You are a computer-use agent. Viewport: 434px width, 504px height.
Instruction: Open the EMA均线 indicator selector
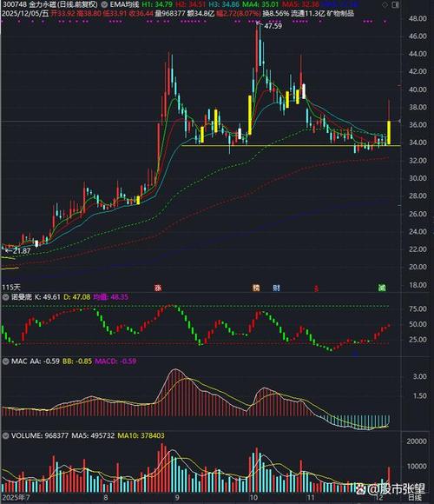coord(124,4)
